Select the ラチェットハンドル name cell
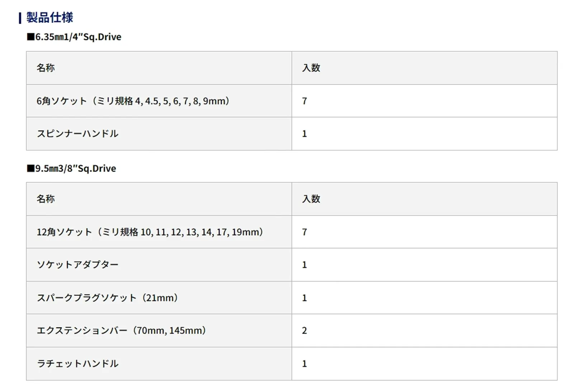The height and width of the screenshot is (392, 574). [x=77, y=364]
